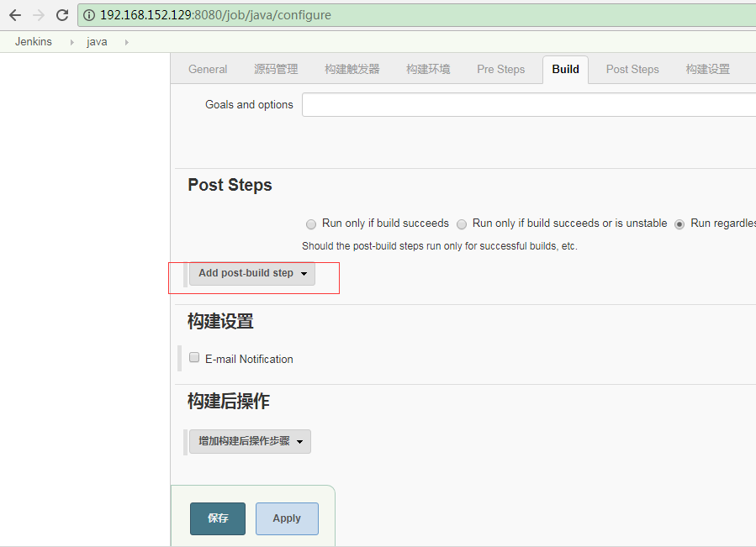Go back with the browser back arrow
This screenshot has height=547, width=756.
click(15, 15)
